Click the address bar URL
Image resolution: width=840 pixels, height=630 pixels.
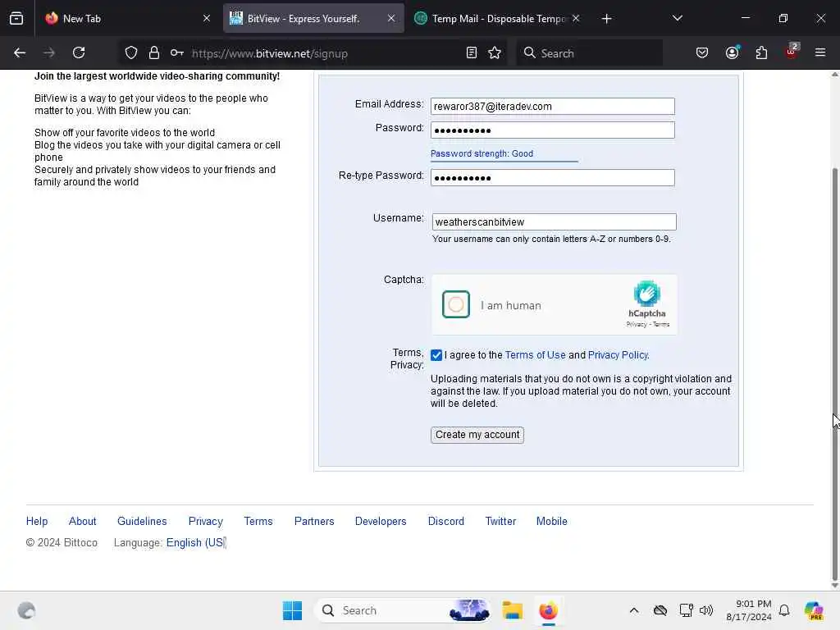tap(269, 53)
